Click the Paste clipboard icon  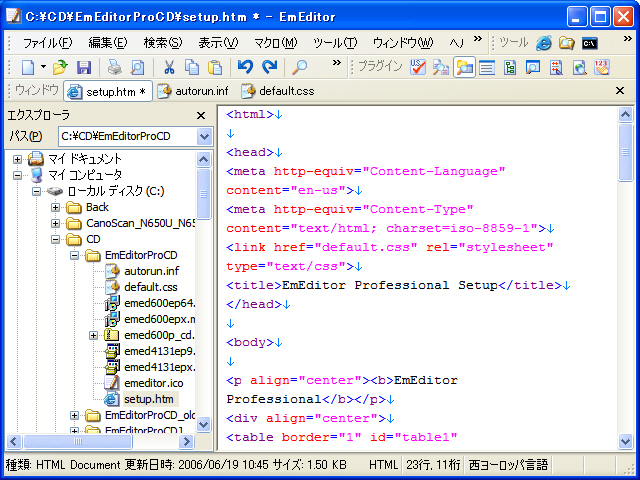pyautogui.click(x=215, y=67)
